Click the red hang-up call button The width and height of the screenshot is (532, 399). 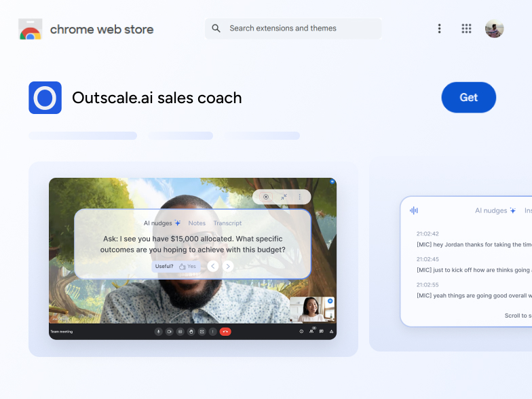tap(225, 332)
